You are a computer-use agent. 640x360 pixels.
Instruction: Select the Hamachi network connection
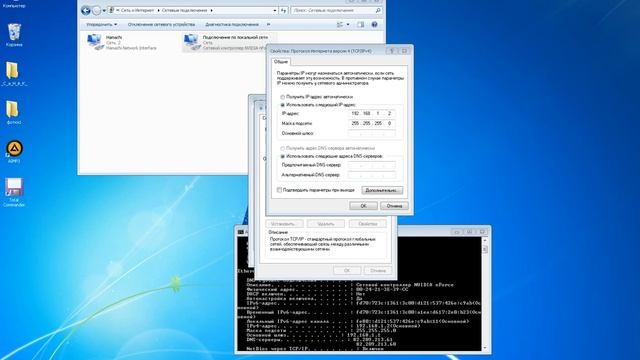(122, 42)
